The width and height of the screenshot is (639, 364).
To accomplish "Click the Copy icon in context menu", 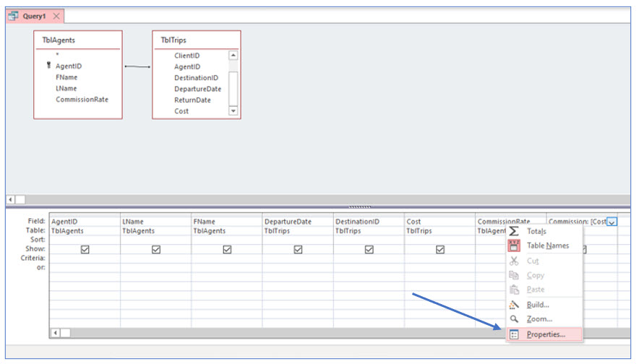I will tap(514, 275).
